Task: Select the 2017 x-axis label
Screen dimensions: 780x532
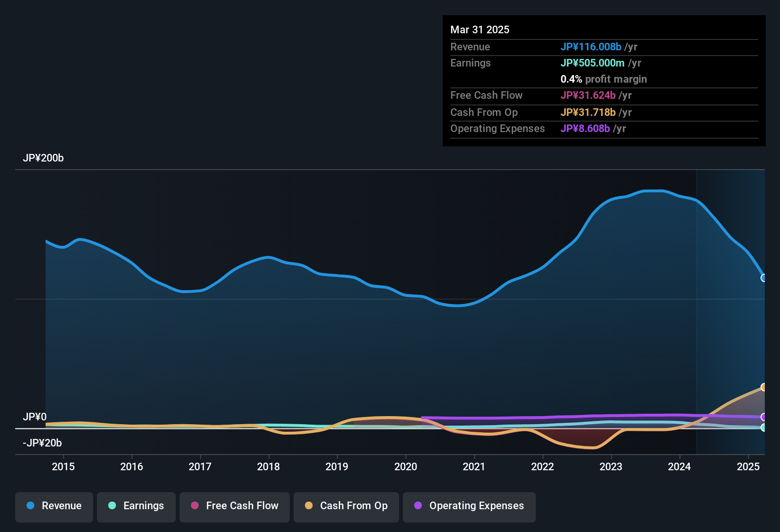Action: (200, 466)
